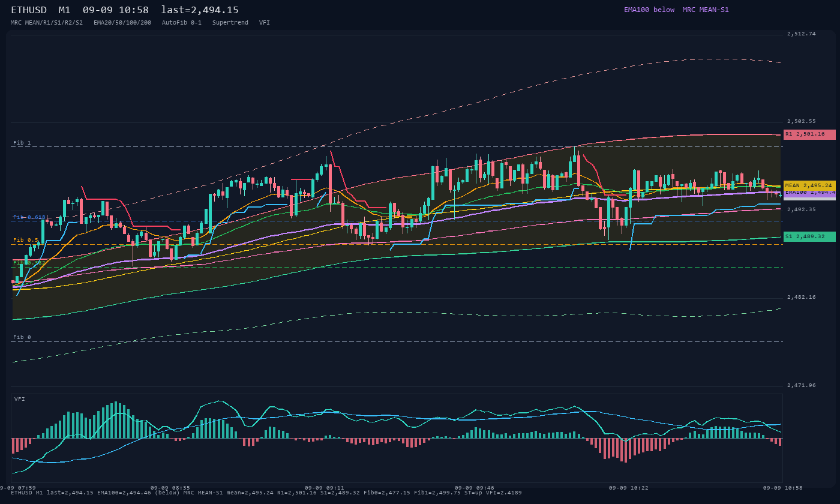The width and height of the screenshot is (840, 504).
Task: Click the VFI label in the lower panel
Action: 20,399
